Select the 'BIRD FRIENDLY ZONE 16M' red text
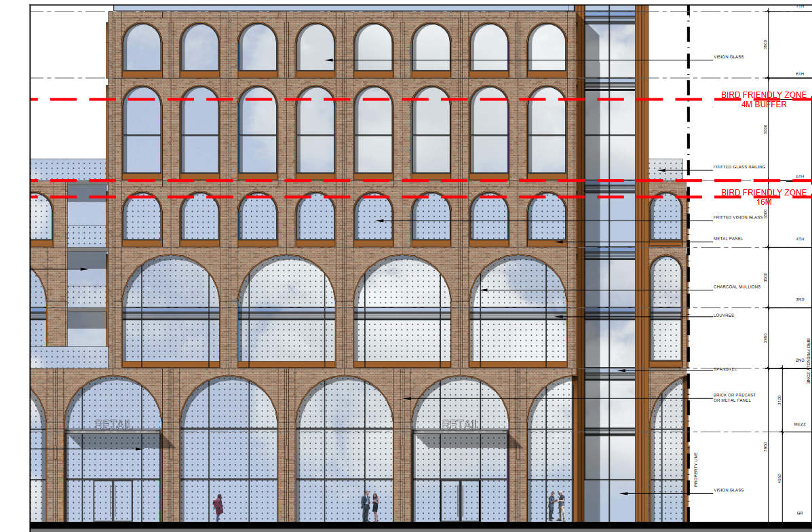Image resolution: width=812 pixels, height=532 pixels. point(764,197)
